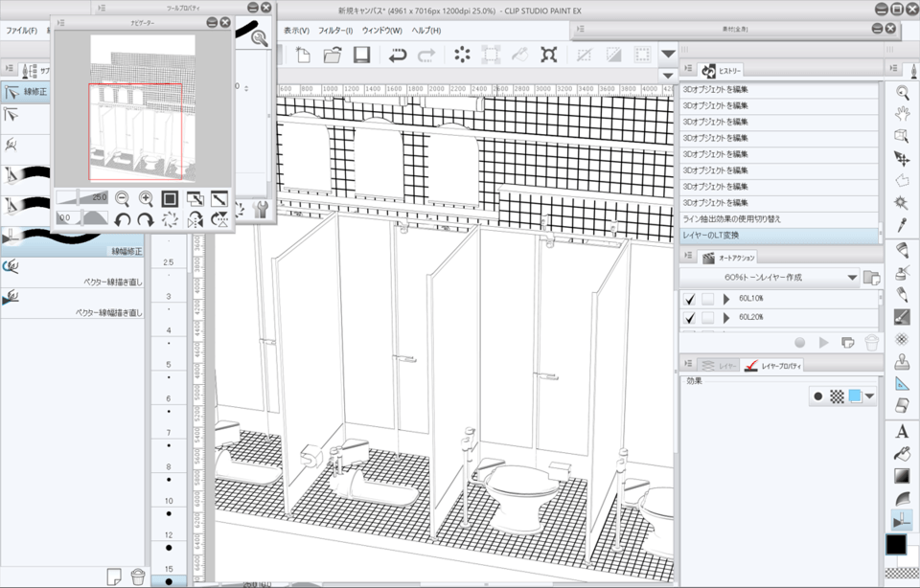
Task: Choose the Text tool
Action: 902,431
